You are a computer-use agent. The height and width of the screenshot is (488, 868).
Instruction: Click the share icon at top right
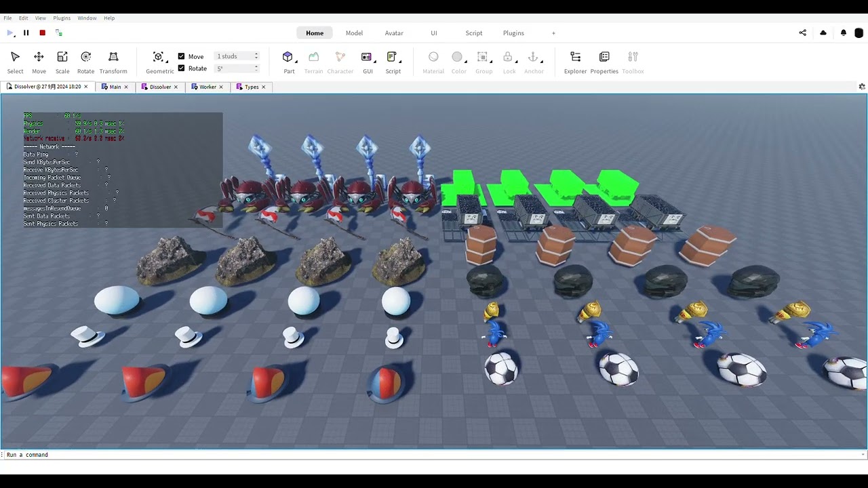[803, 33]
